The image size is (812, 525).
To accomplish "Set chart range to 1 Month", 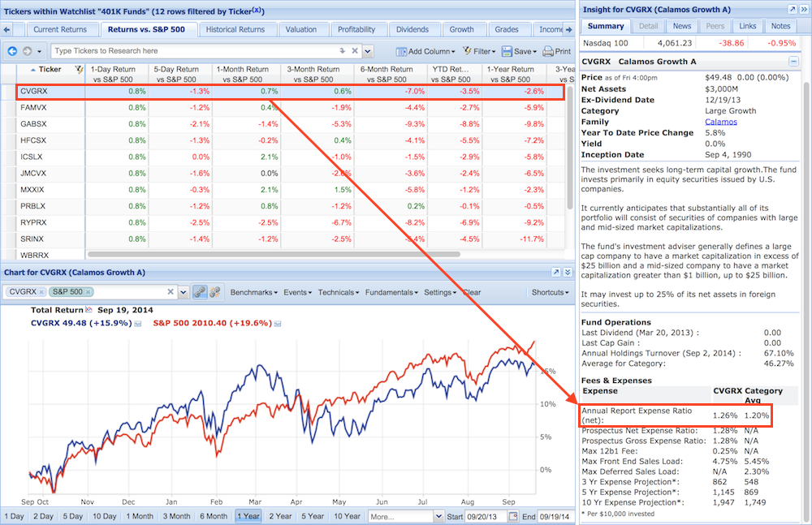I will click(140, 516).
